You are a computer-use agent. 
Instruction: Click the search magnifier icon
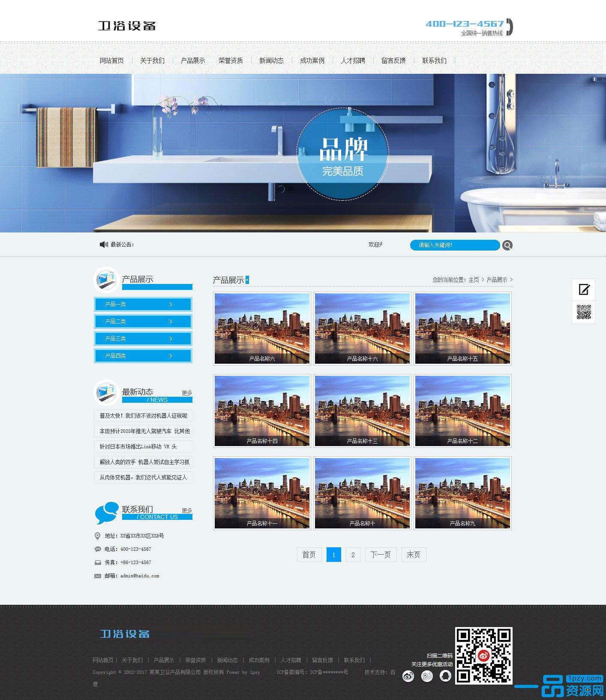click(x=507, y=245)
